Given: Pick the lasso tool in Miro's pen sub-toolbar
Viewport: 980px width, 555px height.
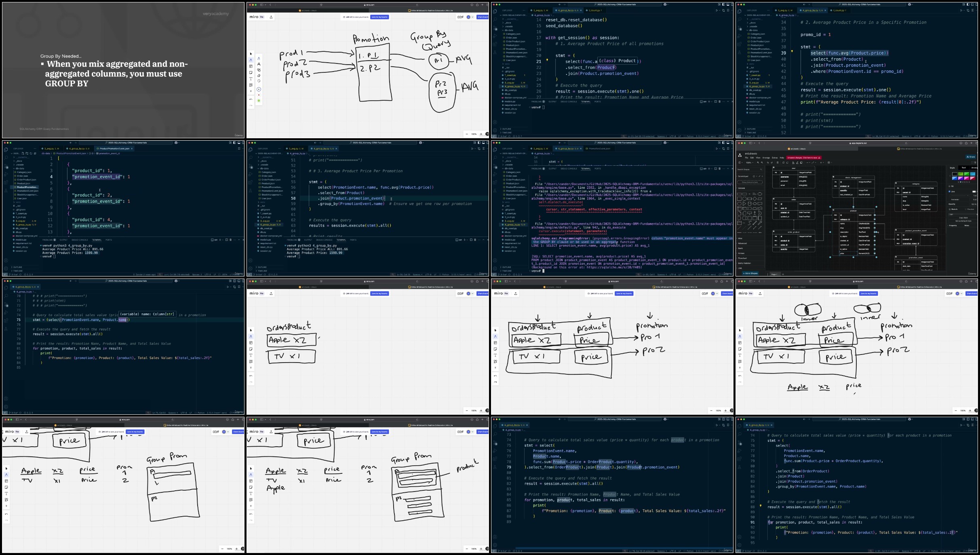Looking at the screenshot, I should [x=259, y=81].
